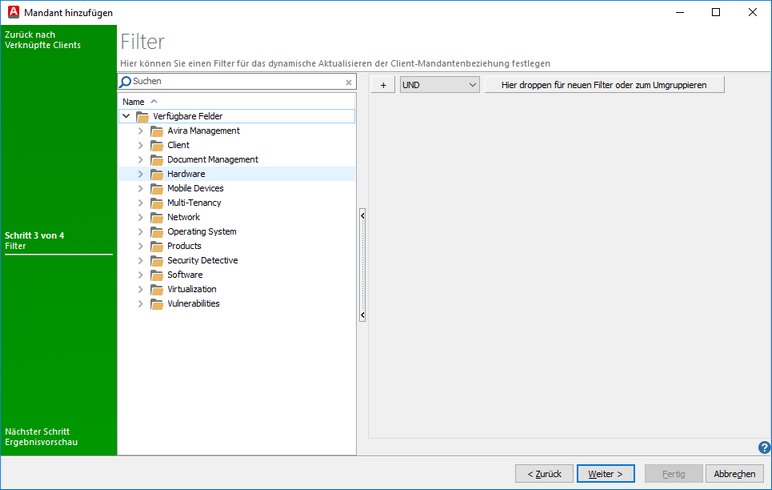Click the Weiter button
The width and height of the screenshot is (772, 490).
(x=605, y=473)
